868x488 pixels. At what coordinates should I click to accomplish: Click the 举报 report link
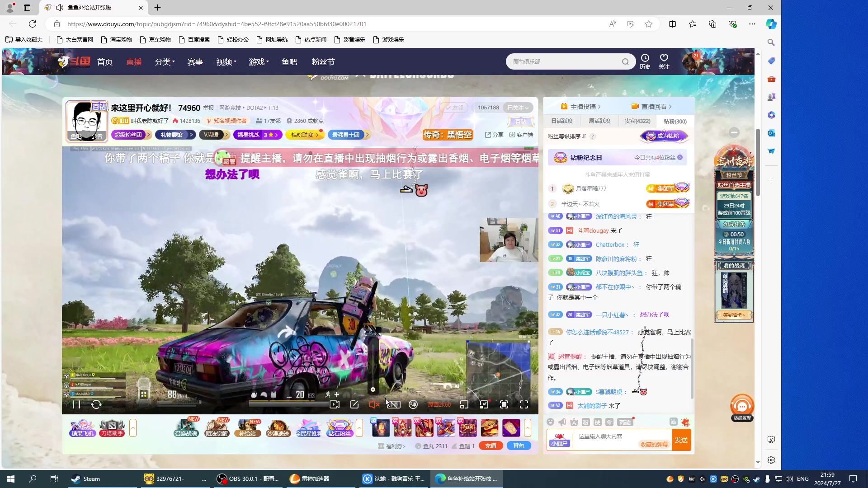coord(208,108)
